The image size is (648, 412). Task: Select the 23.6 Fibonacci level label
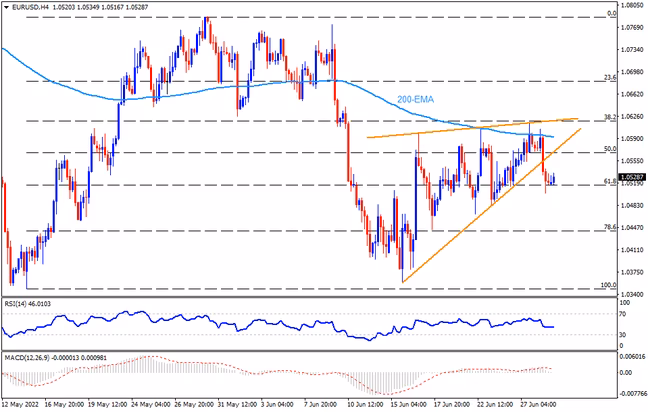(610, 77)
